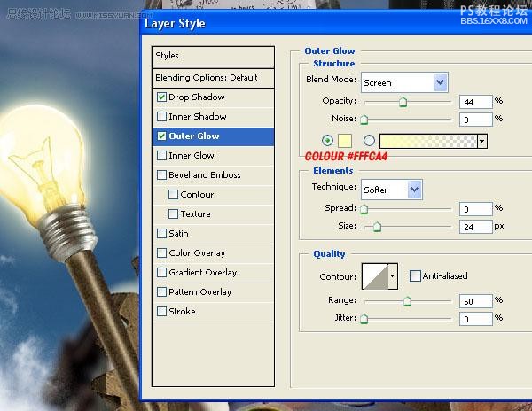Enable the Satin checkbox
The image size is (532, 411).
click(162, 234)
